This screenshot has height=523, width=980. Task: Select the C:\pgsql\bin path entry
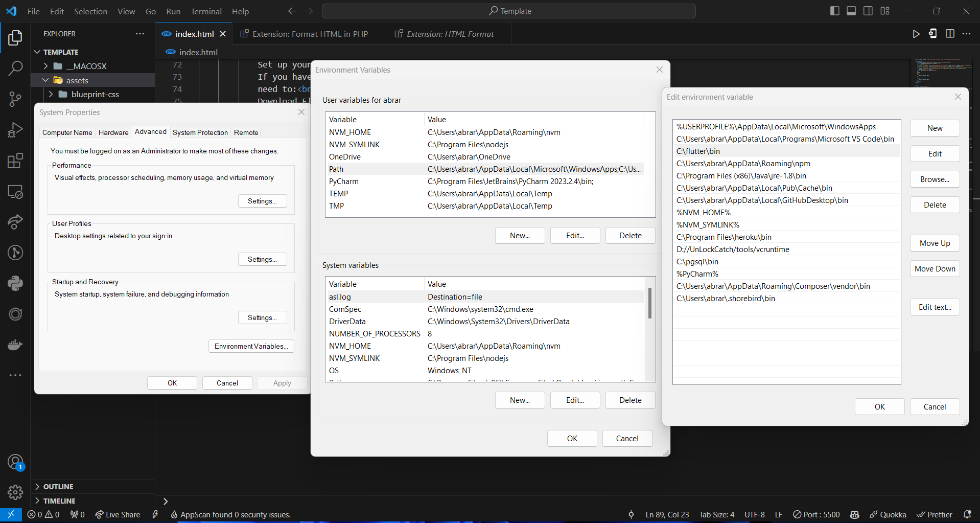tap(787, 262)
